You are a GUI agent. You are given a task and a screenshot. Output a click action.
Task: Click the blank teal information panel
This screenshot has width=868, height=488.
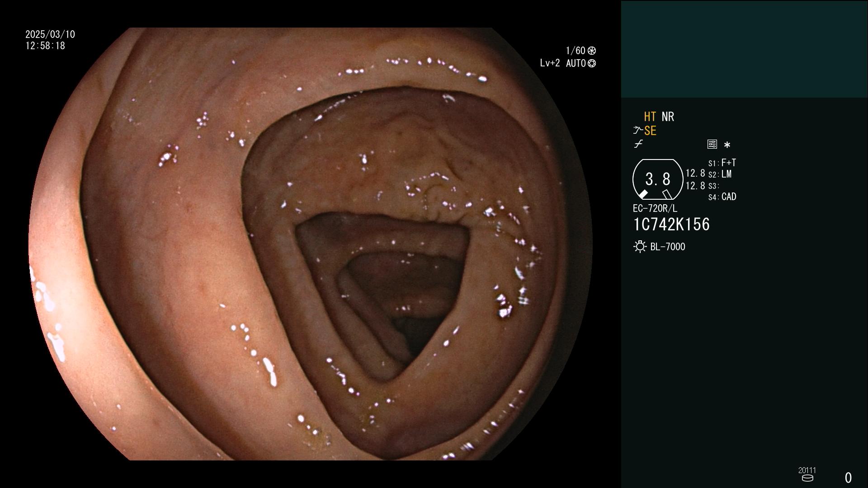pyautogui.click(x=744, y=49)
